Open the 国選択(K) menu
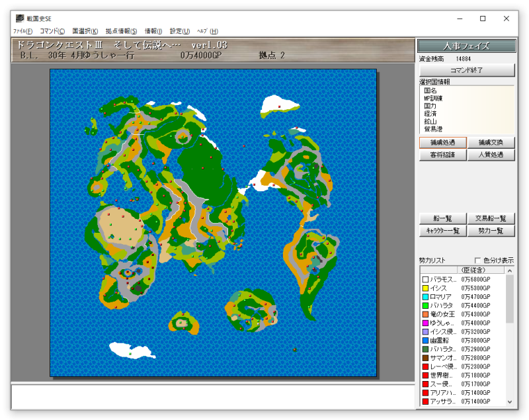This screenshot has height=420, width=529. click(x=85, y=31)
